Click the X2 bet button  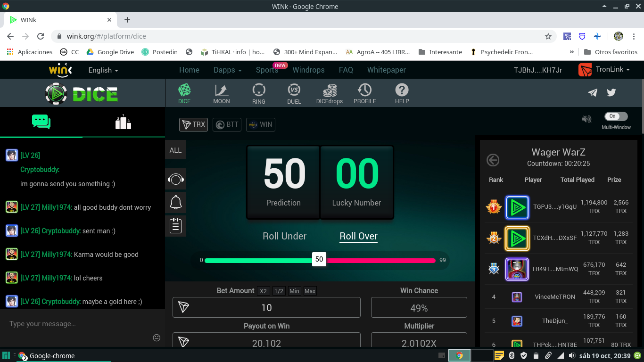(x=264, y=291)
